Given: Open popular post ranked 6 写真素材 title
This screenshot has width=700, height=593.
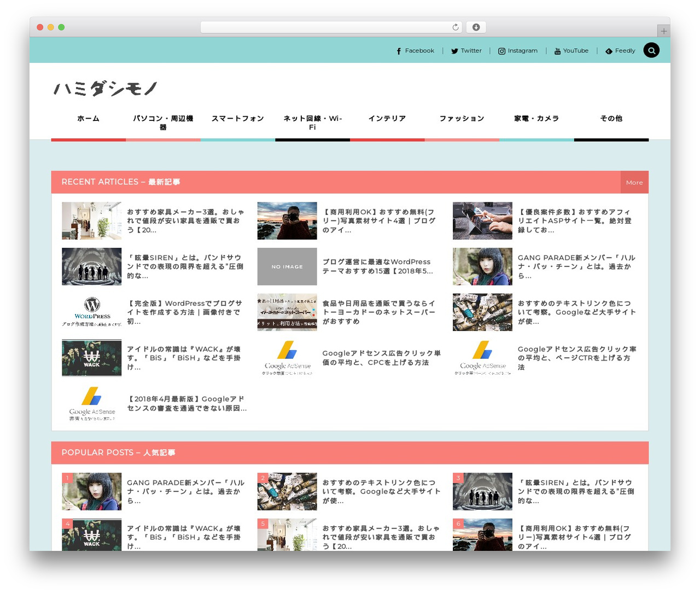Looking at the screenshot, I should (x=575, y=537).
